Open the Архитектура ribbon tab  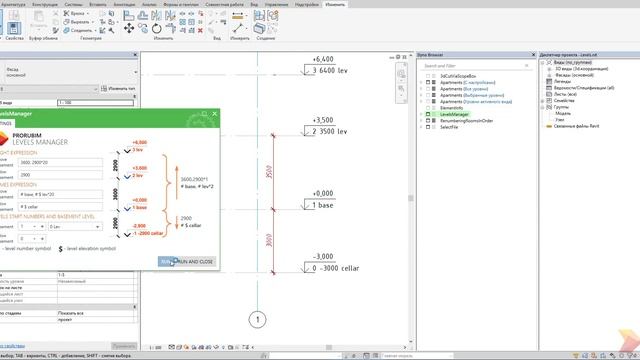(13, 4)
